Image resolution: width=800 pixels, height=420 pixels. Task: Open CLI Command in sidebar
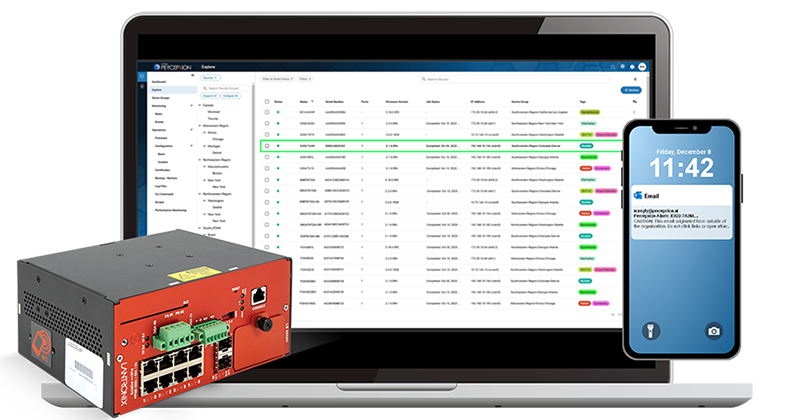[164, 194]
